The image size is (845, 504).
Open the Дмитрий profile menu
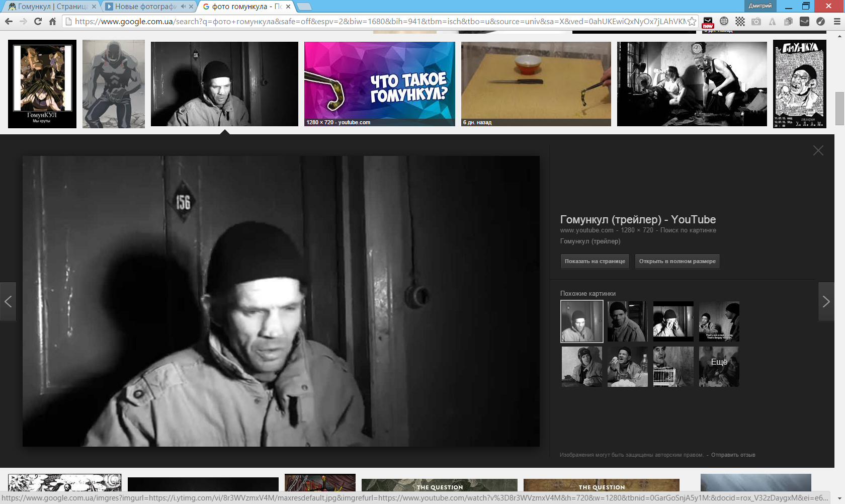pos(760,6)
